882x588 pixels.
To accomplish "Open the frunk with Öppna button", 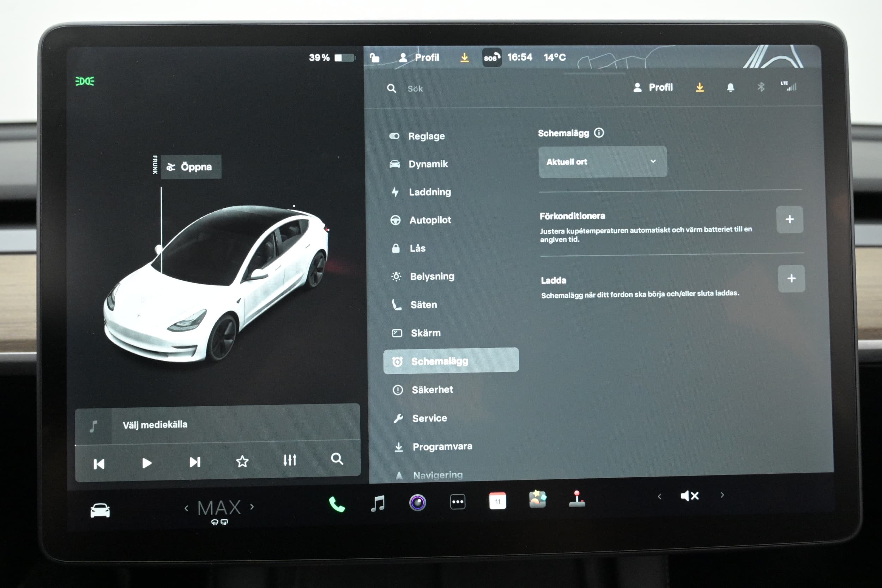I will (x=191, y=166).
